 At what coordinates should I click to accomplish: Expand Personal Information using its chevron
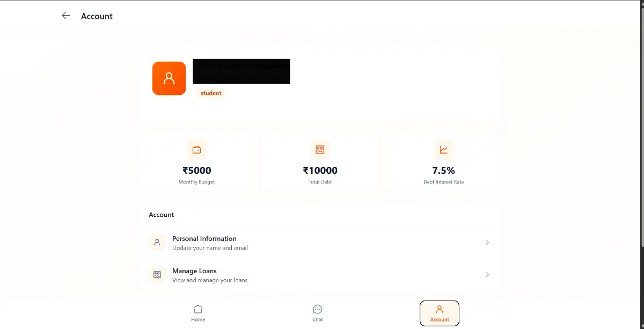(487, 242)
